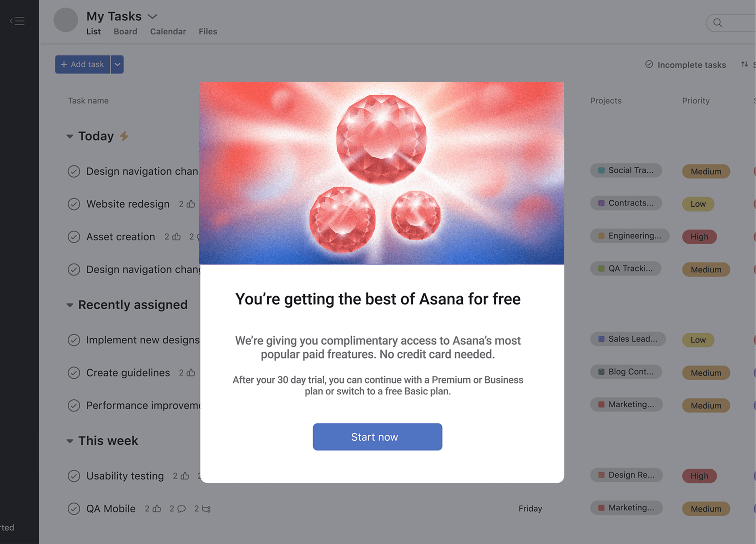This screenshot has width=756, height=544.
Task: Open the Blog Cont... project pill
Action: [626, 372]
